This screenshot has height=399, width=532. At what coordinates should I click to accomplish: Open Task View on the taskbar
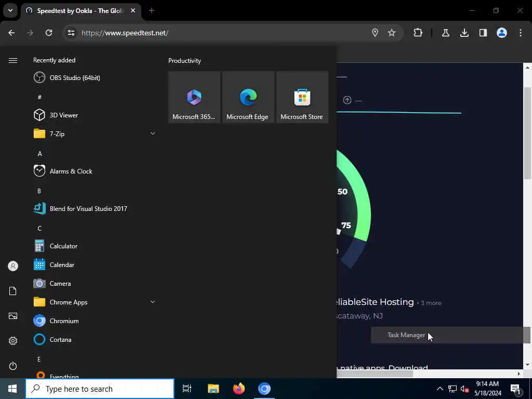187,389
